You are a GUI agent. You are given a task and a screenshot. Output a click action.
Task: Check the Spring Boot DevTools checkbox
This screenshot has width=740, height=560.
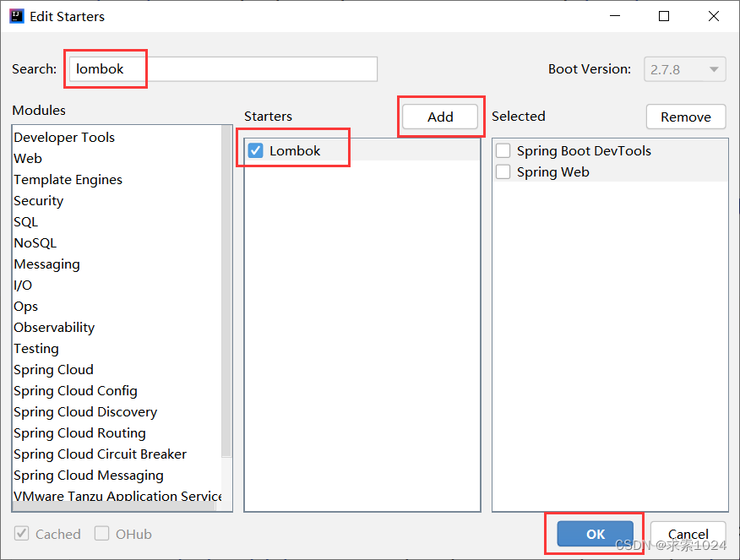[x=503, y=150]
